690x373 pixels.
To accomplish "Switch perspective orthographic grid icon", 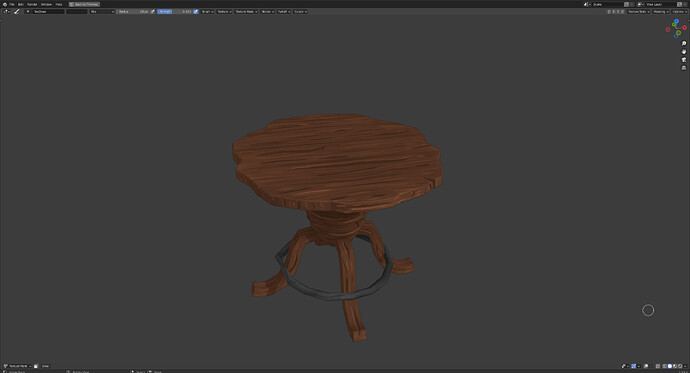I will click(x=684, y=68).
